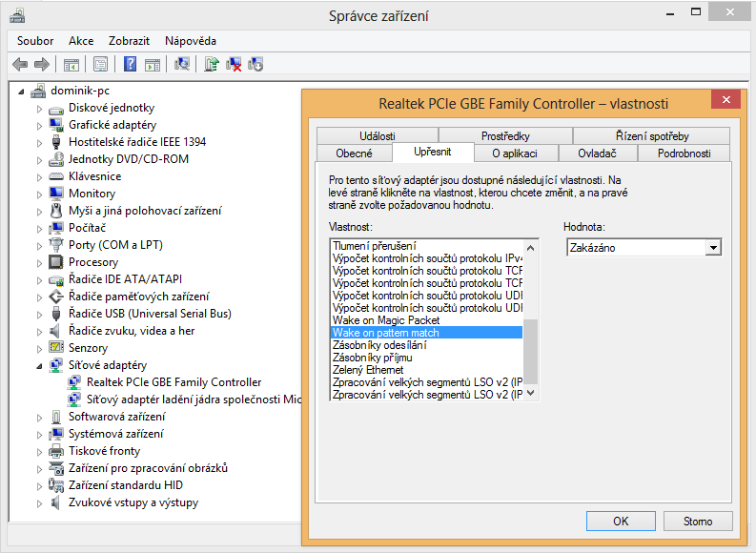Click the Properties toolbar icon
Image resolution: width=756 pixels, height=553 pixels.
(100, 64)
